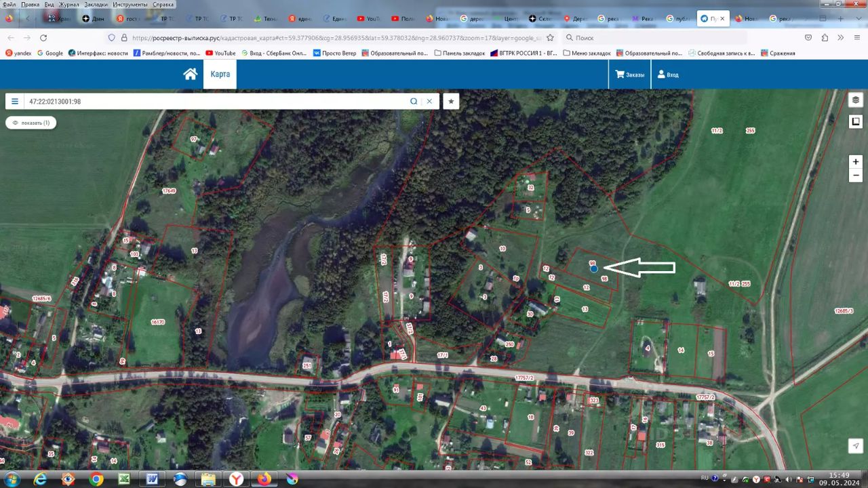The height and width of the screenshot is (488, 868).
Task: Open the Закладки menu
Action: click(96, 4)
